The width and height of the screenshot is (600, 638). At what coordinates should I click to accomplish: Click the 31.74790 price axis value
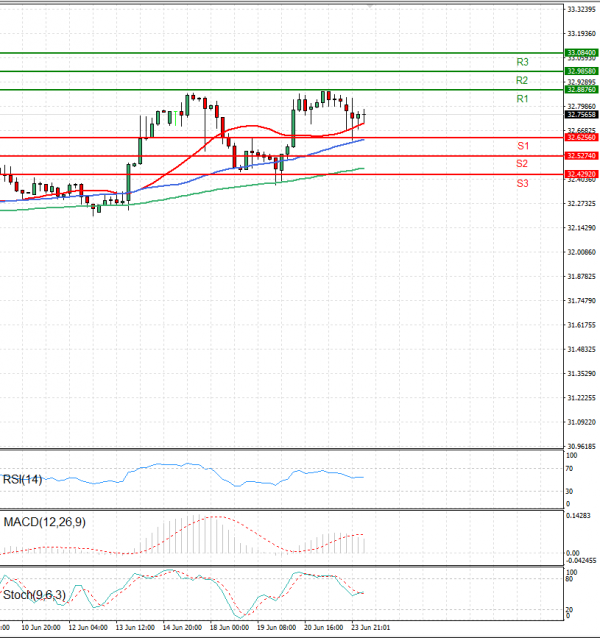tap(582, 301)
